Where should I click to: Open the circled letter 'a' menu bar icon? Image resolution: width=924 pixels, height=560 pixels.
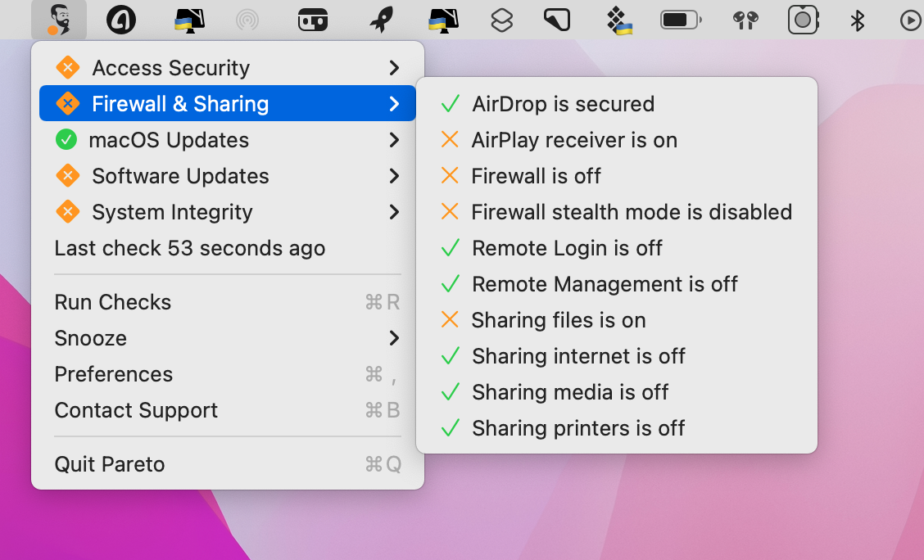coord(121,20)
